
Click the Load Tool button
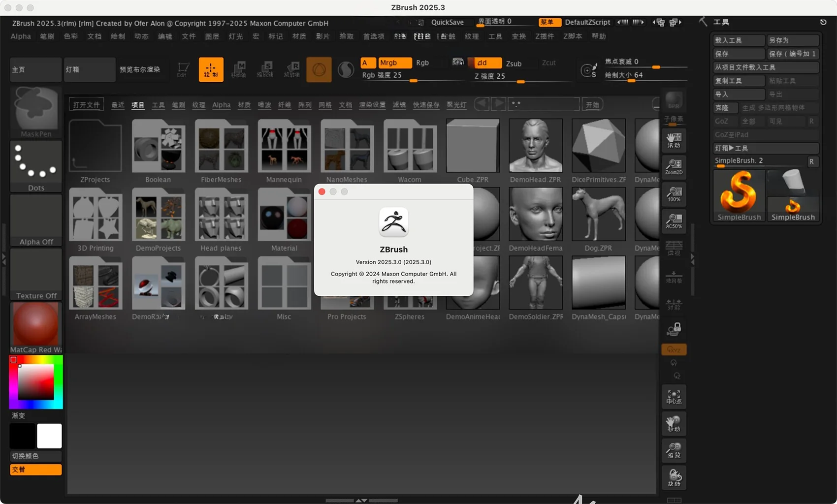739,40
